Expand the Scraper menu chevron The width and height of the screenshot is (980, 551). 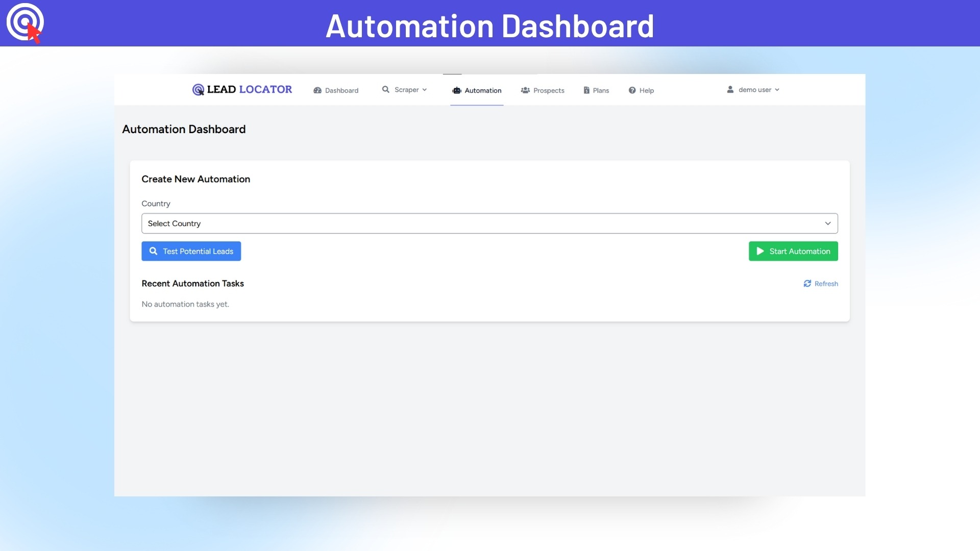pyautogui.click(x=425, y=90)
